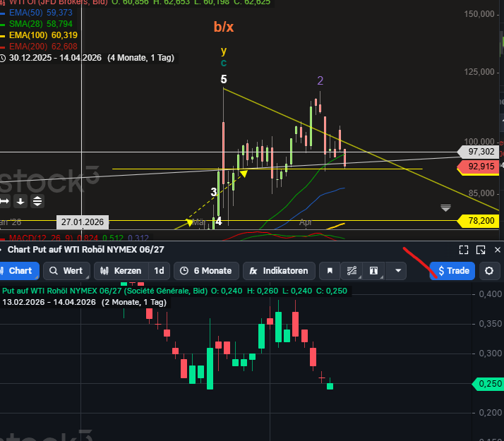Click the stacked lines icon on chart
This screenshot has height=441, width=504.
click(37, 202)
